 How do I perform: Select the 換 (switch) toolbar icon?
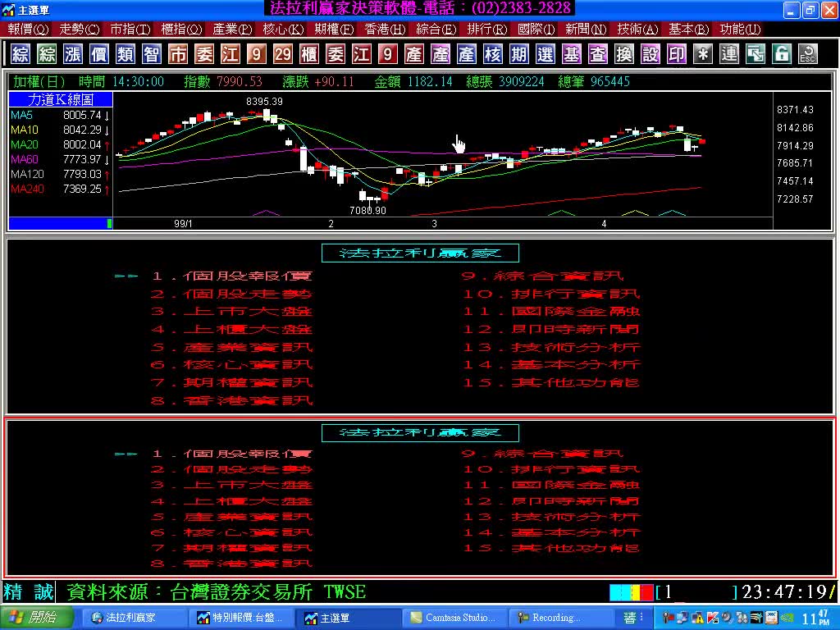pyautogui.click(x=624, y=54)
